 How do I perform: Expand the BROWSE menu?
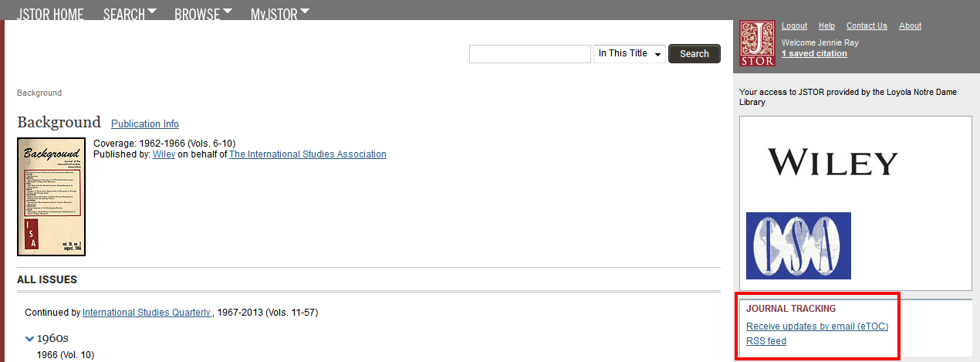pyautogui.click(x=204, y=14)
